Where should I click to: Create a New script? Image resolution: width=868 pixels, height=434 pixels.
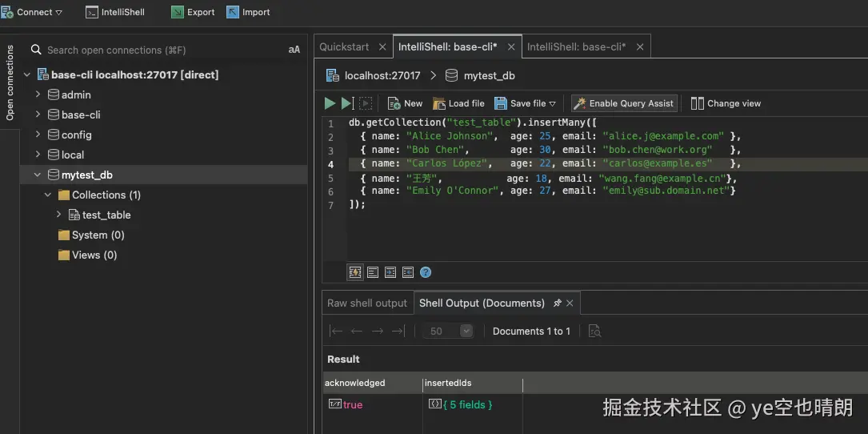point(405,103)
